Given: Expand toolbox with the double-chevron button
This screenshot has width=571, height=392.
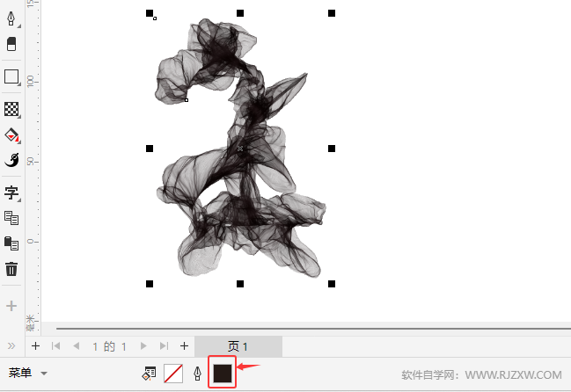Looking at the screenshot, I should pos(11,345).
